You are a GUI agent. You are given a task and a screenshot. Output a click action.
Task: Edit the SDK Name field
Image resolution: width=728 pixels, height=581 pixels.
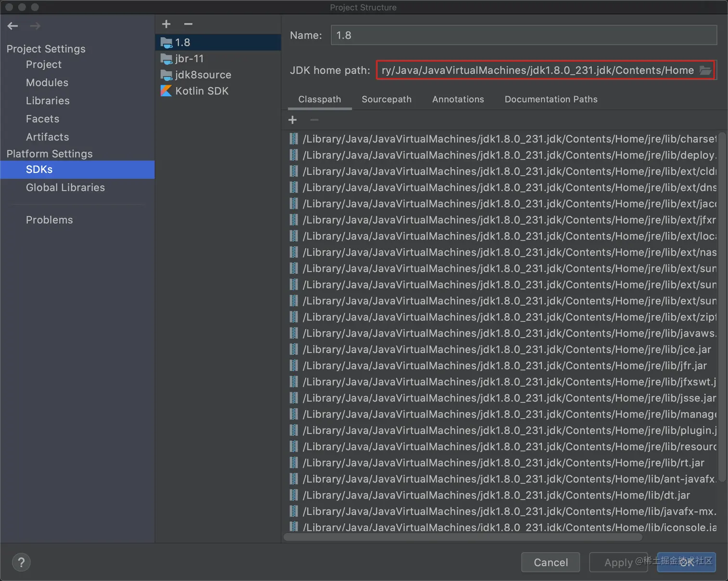pyautogui.click(x=524, y=35)
